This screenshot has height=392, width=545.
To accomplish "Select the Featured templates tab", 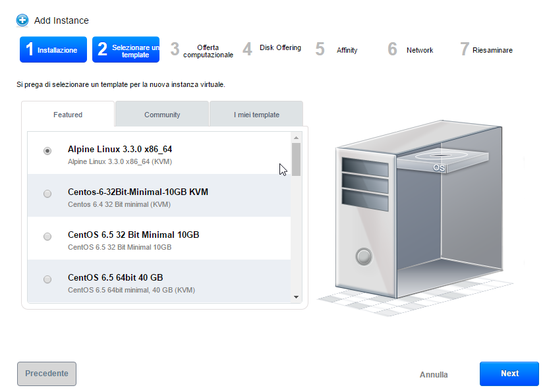I will point(68,115).
